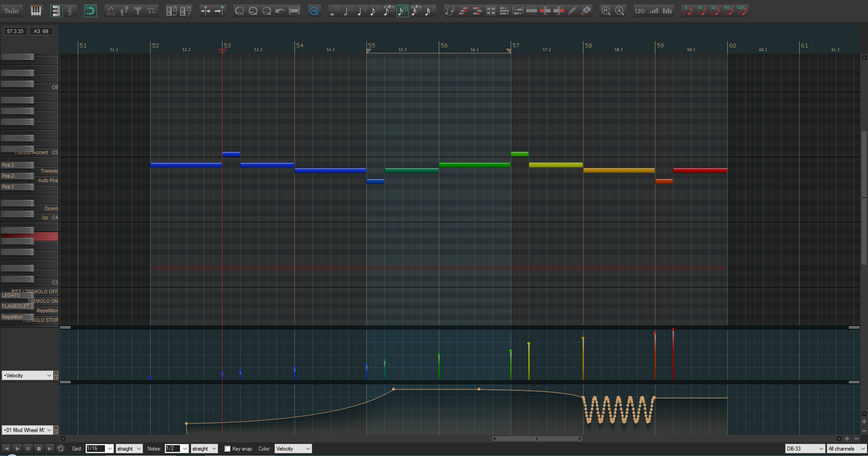The width and height of the screenshot is (868, 456).
Task: Click the legato glue notes icon
Action: 449,10
